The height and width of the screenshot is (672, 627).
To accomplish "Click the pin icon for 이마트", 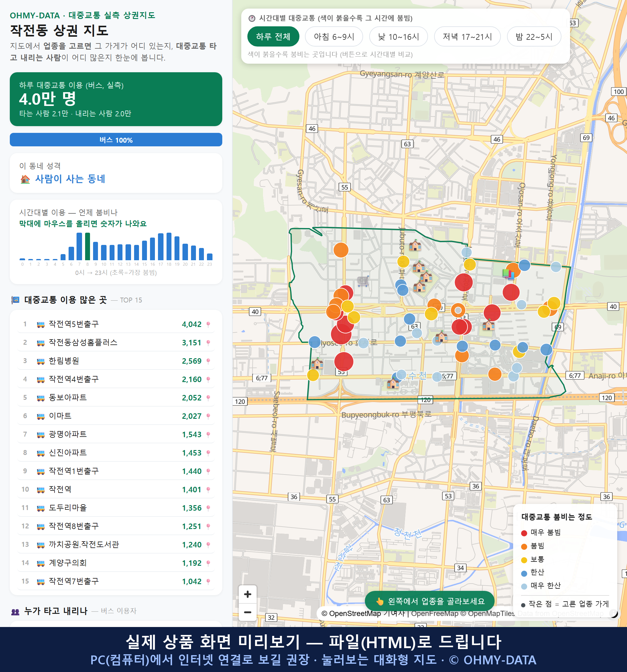I will (x=208, y=416).
